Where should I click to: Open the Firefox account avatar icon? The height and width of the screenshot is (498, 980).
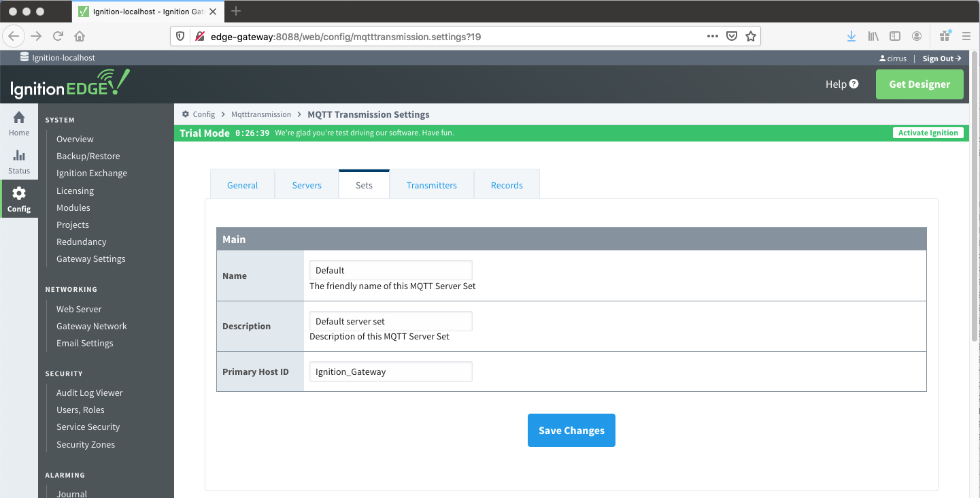coord(917,36)
